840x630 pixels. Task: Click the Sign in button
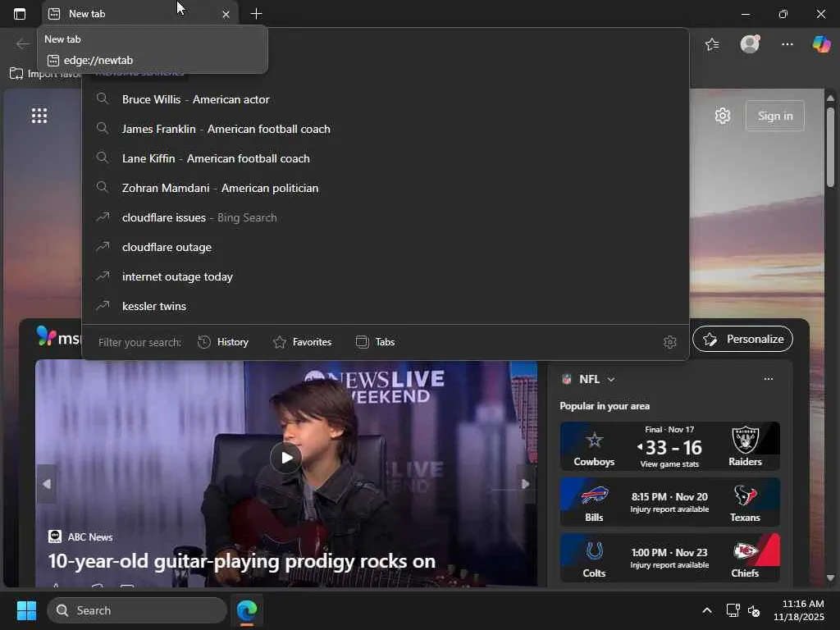click(x=774, y=116)
